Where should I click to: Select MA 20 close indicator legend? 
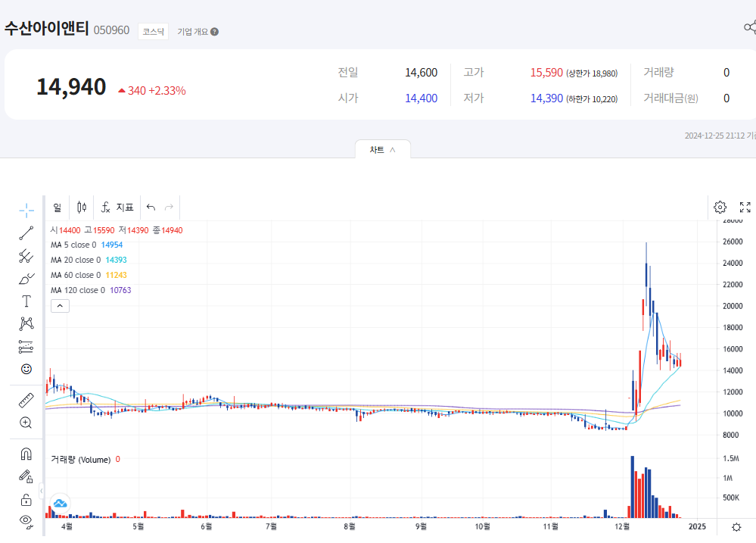pos(89,261)
